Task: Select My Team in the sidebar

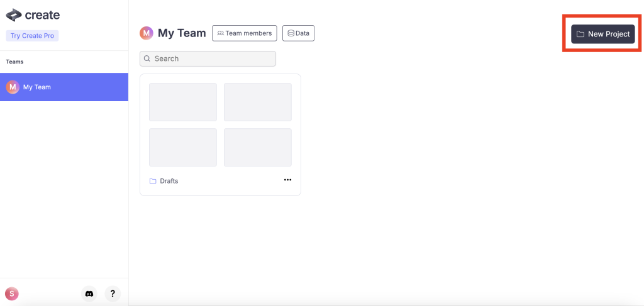Action: [x=64, y=87]
